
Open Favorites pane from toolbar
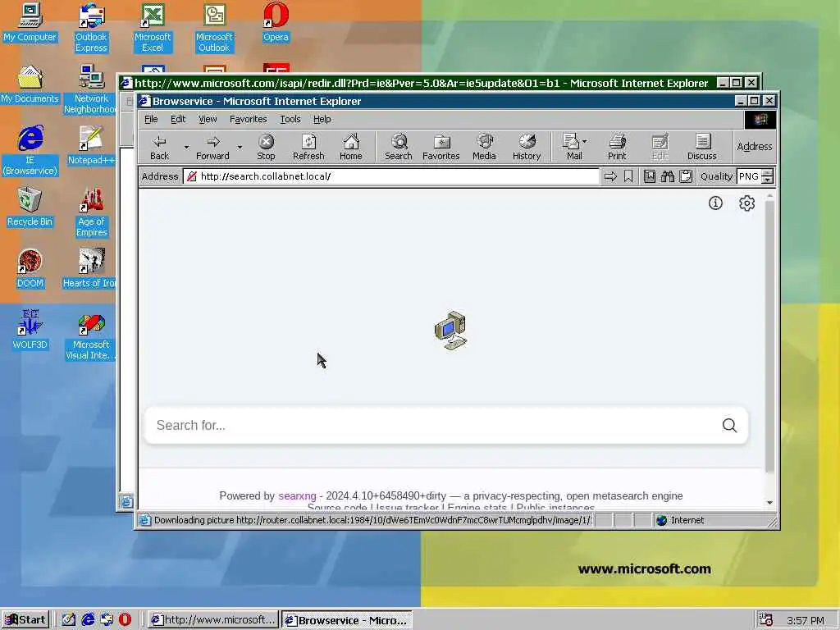pyautogui.click(x=441, y=148)
